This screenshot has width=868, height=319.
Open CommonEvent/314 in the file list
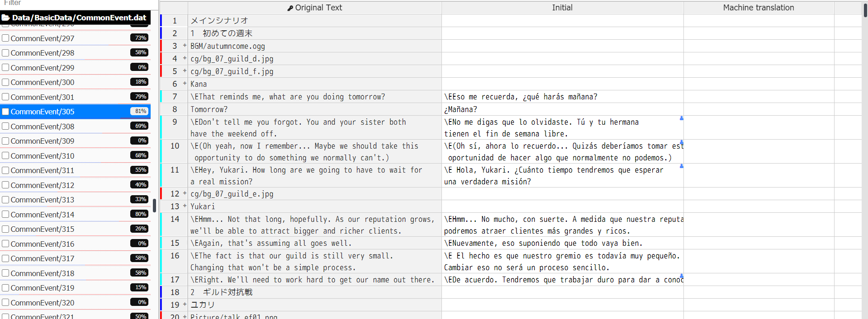click(x=43, y=215)
